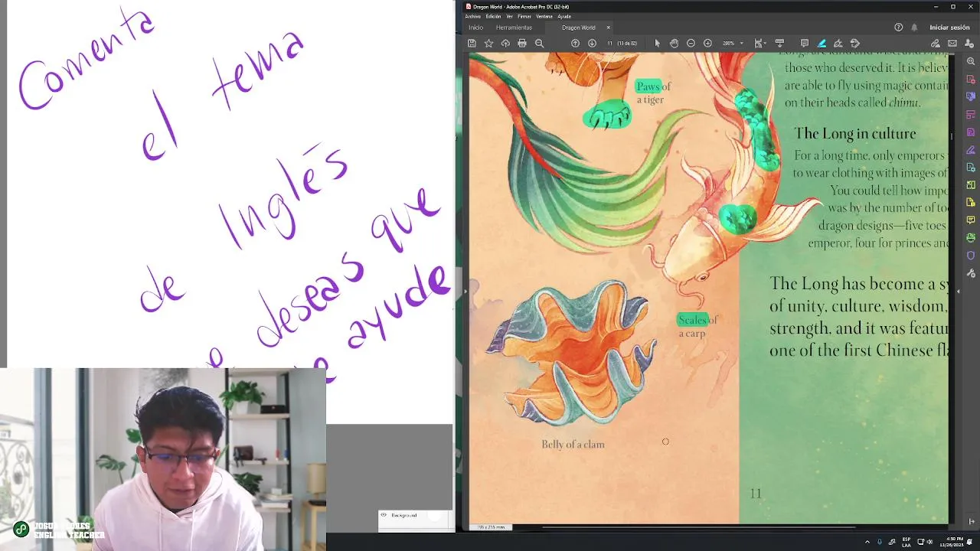
Task: Select the highlighted word Paws
Action: pyautogui.click(x=647, y=86)
